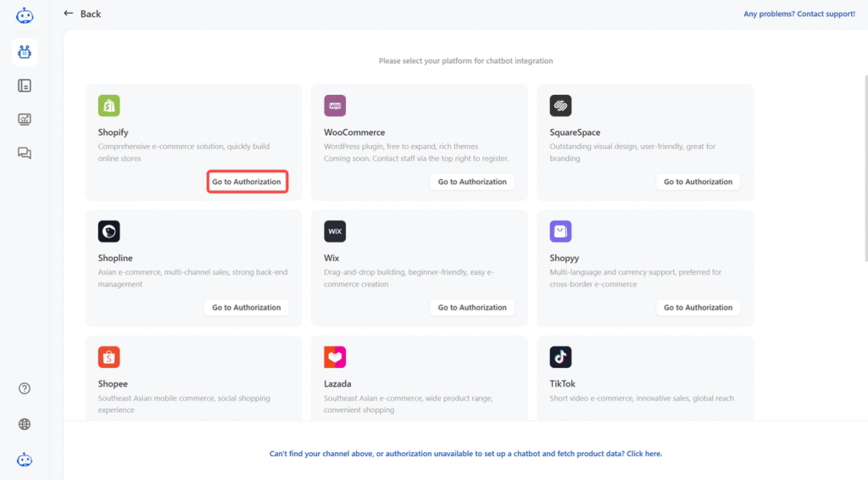Open the analytics chart icon in sidebar
The image size is (868, 480).
(x=25, y=119)
